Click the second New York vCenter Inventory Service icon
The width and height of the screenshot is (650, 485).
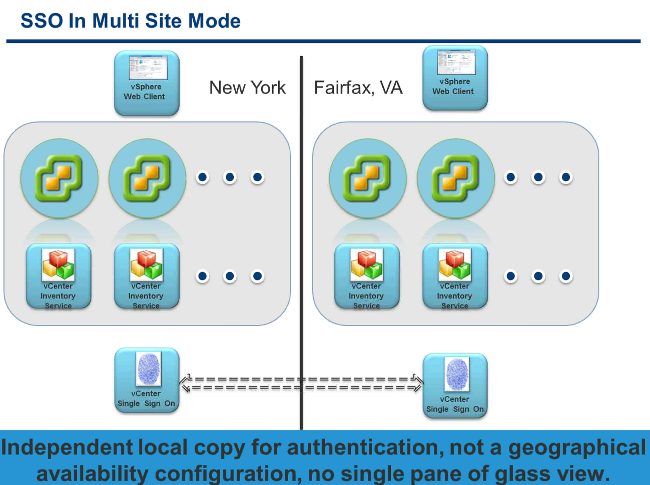click(x=147, y=276)
